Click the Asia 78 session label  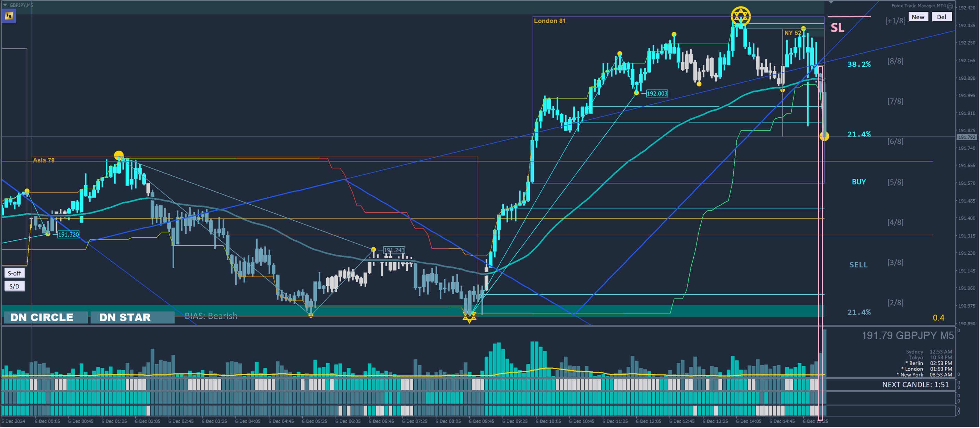[x=43, y=160]
